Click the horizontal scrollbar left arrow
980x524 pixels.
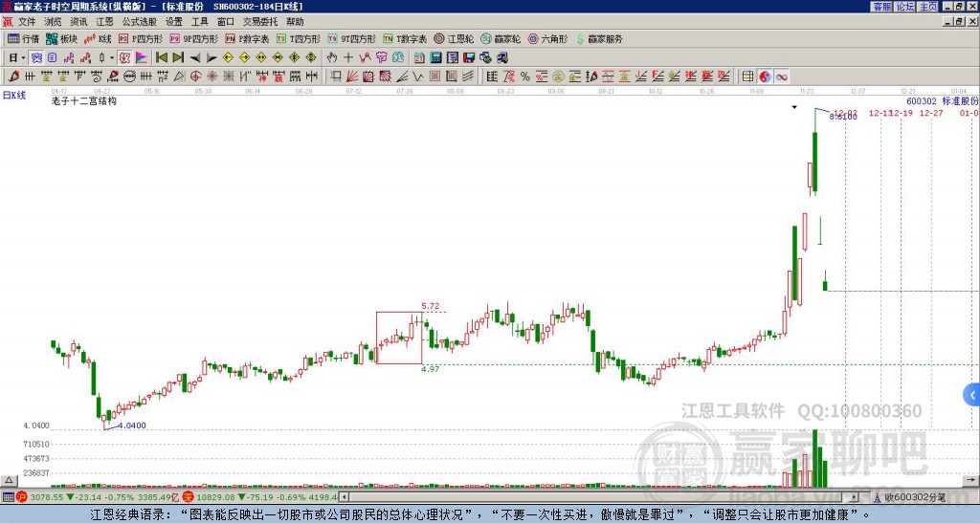344,497
